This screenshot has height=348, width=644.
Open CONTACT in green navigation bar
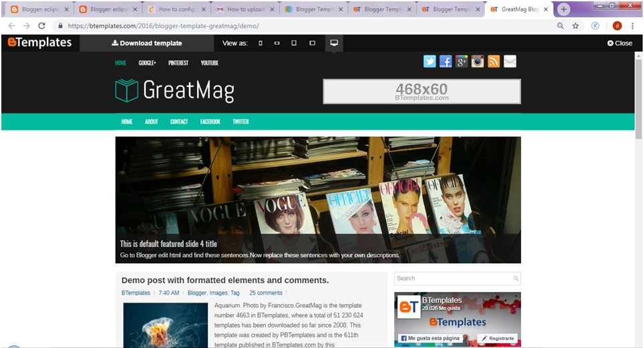pyautogui.click(x=179, y=122)
